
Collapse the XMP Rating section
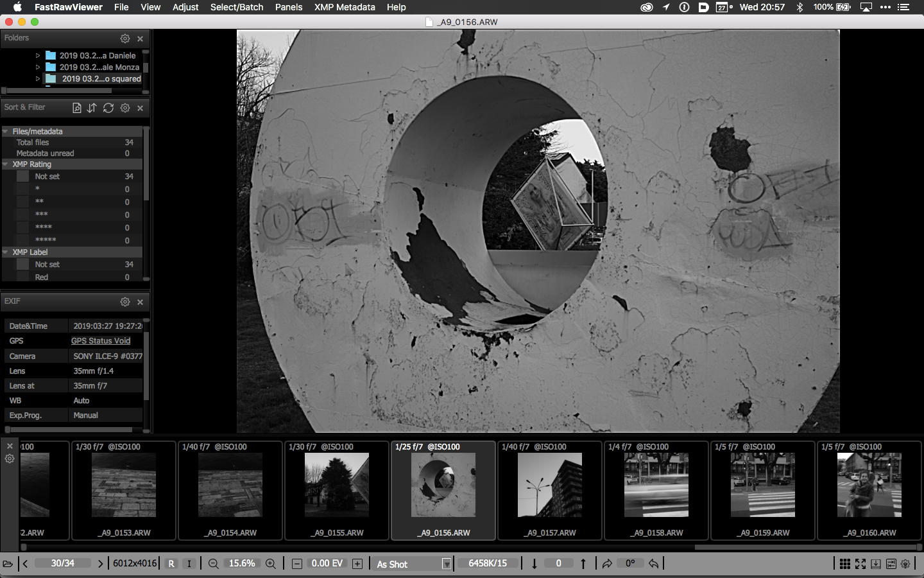click(x=6, y=164)
